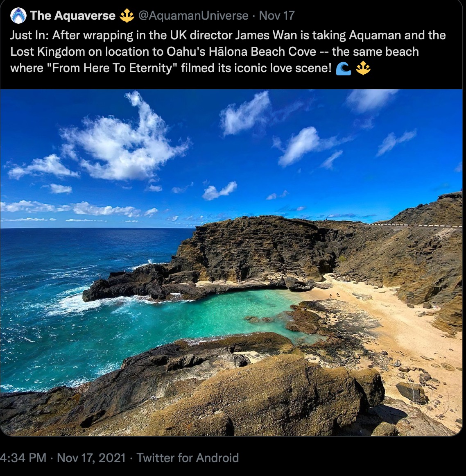Click the phrase Lost Kingdom in the tweet
The image size is (466, 476).
click(48, 52)
